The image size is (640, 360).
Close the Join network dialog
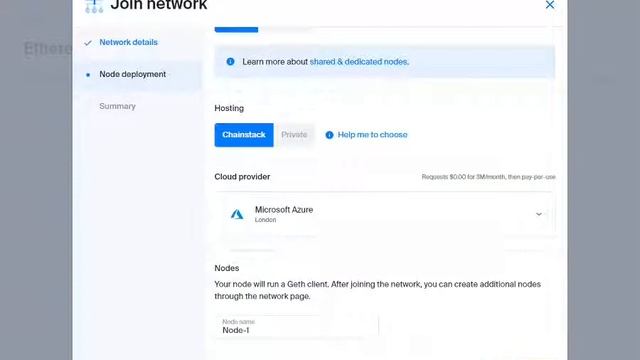550,5
